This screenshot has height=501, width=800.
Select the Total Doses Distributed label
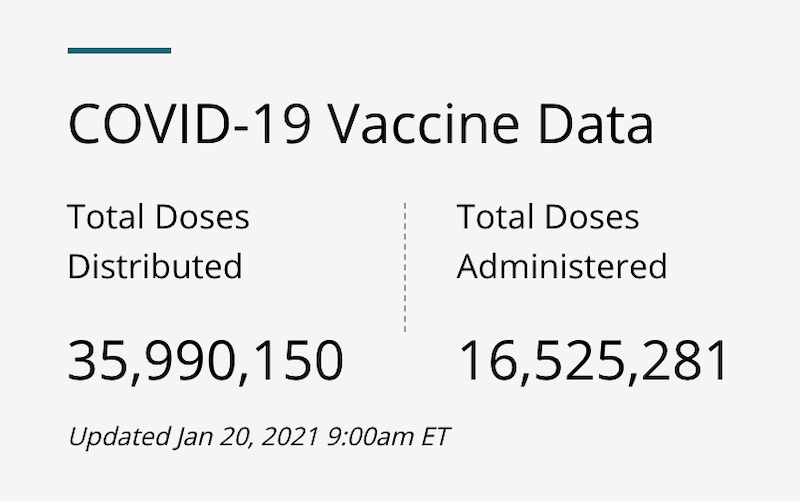pyautogui.click(x=159, y=241)
